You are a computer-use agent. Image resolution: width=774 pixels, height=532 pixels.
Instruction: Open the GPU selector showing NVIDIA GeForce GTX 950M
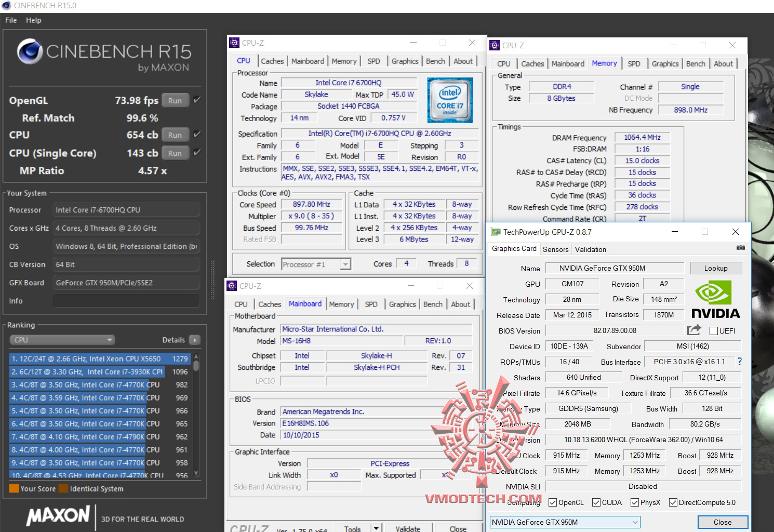click(634, 522)
